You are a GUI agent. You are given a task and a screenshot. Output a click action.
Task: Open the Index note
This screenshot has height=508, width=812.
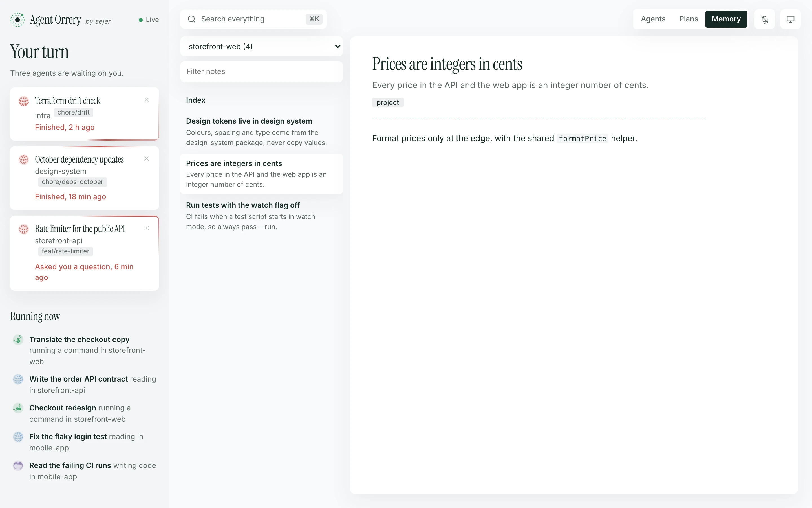coord(262,100)
